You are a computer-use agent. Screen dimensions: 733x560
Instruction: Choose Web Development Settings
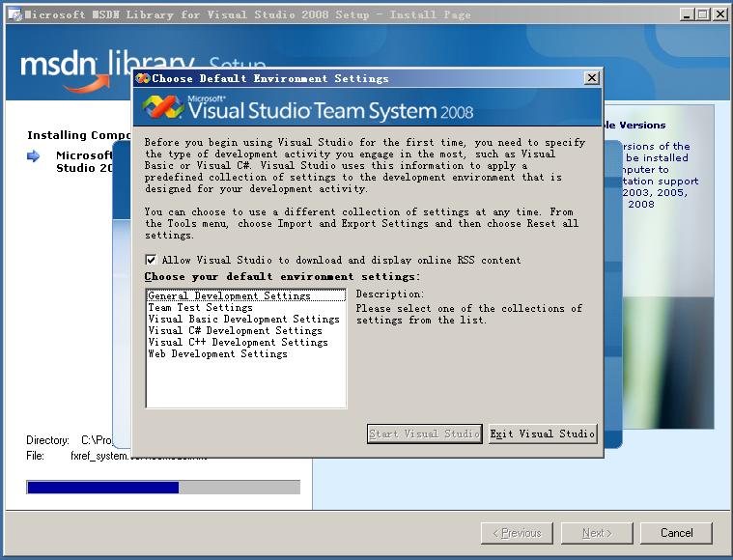(246, 354)
